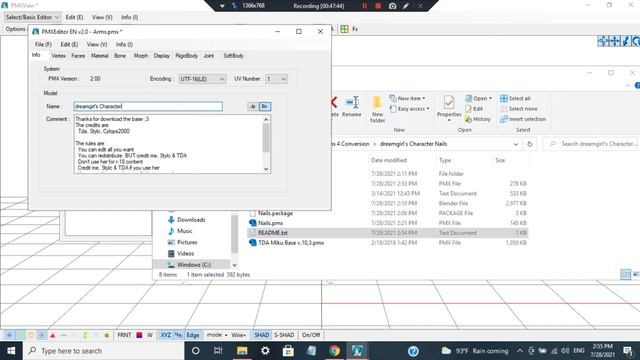
Task: Click the recorder pencil annotation icon
Action: [x=406, y=6]
